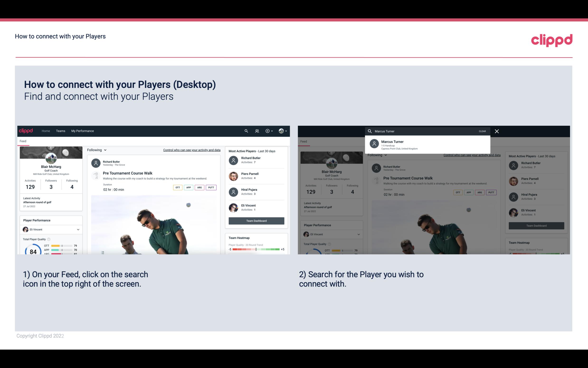
Task: Click the My Performance tab in navbar
Action: click(83, 131)
